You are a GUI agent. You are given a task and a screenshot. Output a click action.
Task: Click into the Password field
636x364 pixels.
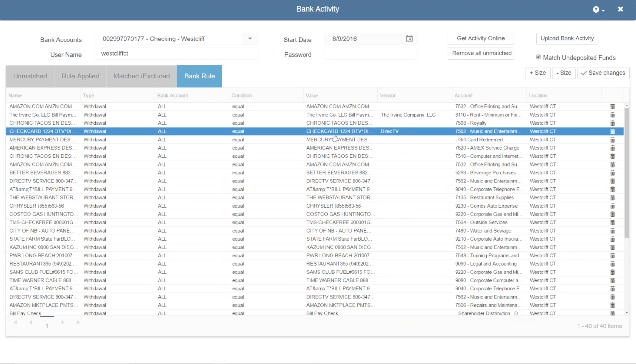(x=370, y=54)
